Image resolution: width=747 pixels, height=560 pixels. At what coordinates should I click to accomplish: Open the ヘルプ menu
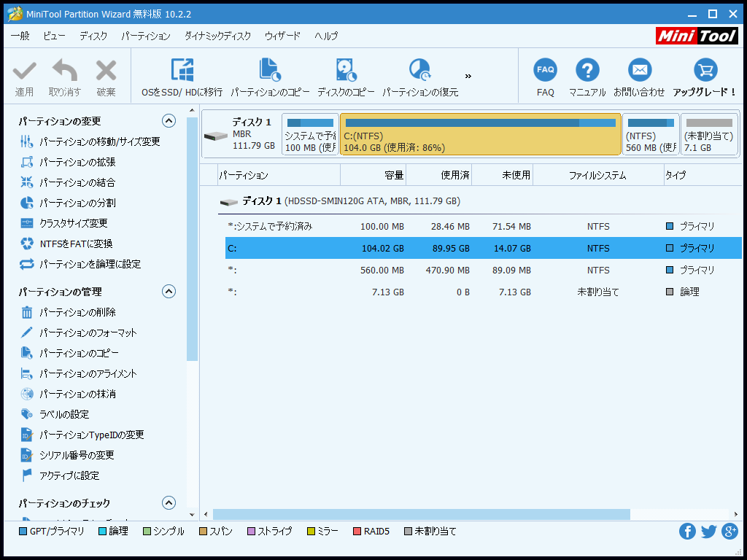coord(326,36)
